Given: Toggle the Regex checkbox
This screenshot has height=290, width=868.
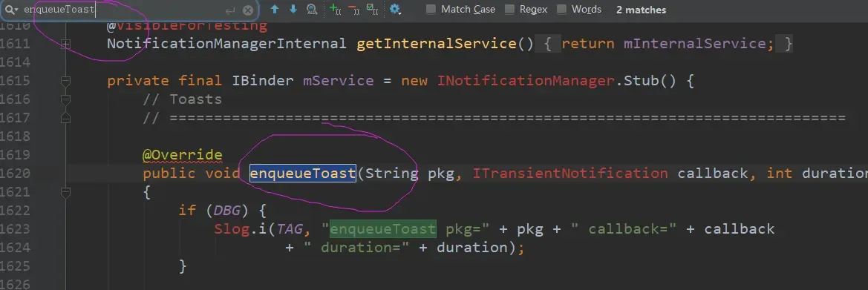Looking at the screenshot, I should (509, 10).
